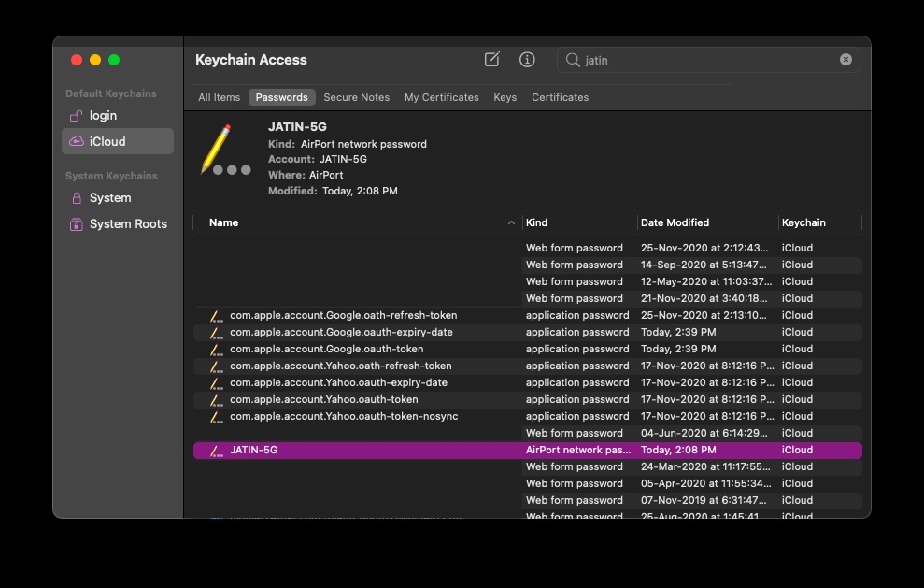The image size is (924, 588).
Task: Select the com.apple.account.Google.oauth-token entry
Action: (326, 349)
